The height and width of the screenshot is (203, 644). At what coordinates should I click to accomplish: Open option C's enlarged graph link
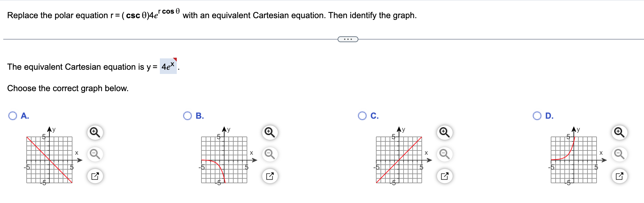(445, 176)
